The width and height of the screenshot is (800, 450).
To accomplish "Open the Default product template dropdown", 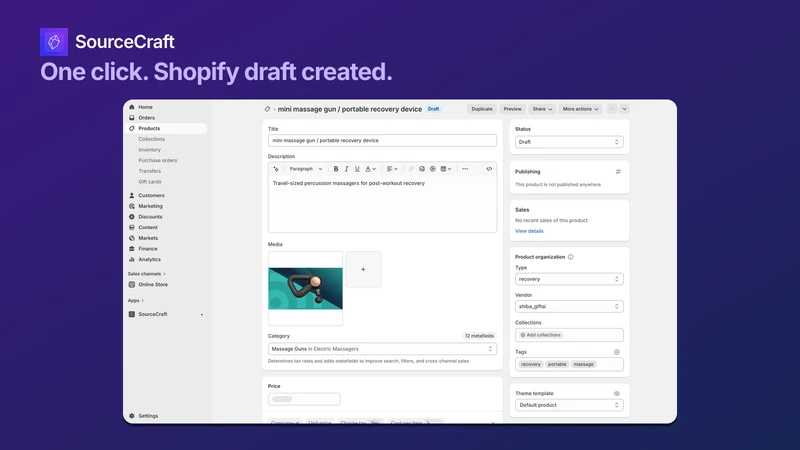I will coord(569,405).
